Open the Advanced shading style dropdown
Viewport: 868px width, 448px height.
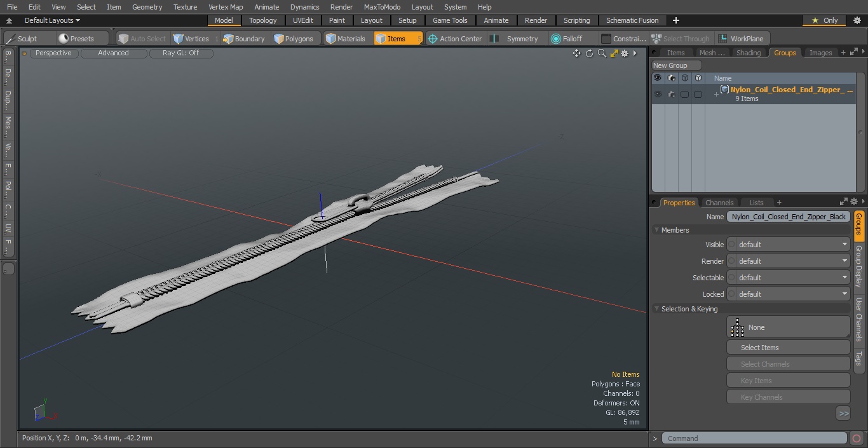[113, 53]
